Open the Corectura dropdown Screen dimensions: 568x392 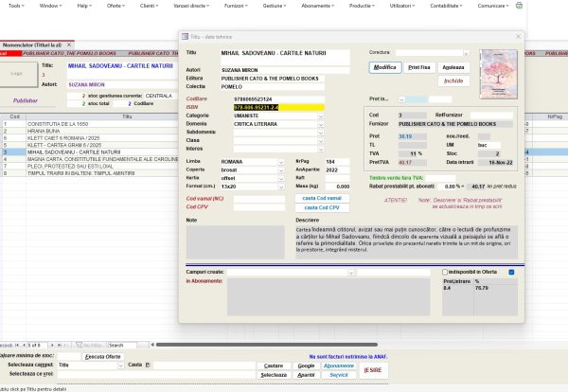point(466,54)
